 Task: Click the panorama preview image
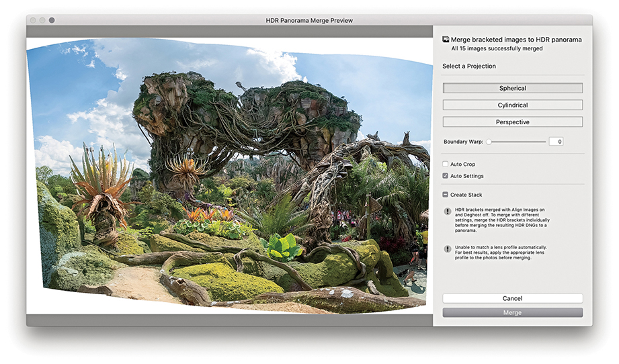229,176
